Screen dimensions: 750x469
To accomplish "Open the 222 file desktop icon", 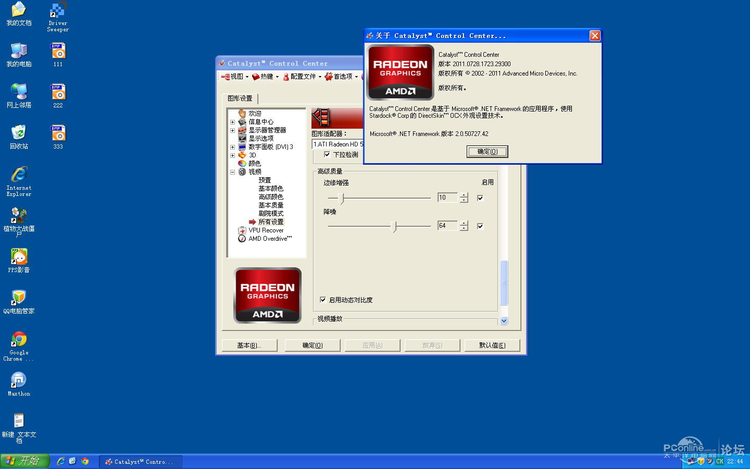I will [58, 96].
